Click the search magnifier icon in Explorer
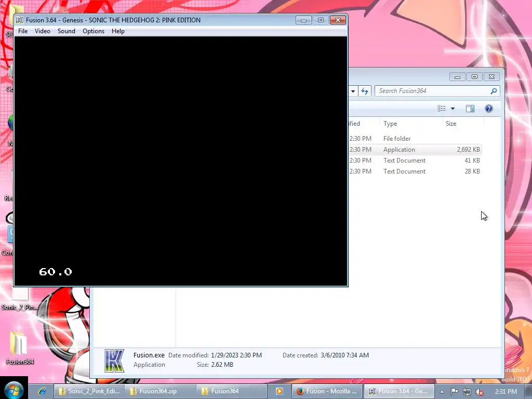The height and width of the screenshot is (399, 532). 494,91
